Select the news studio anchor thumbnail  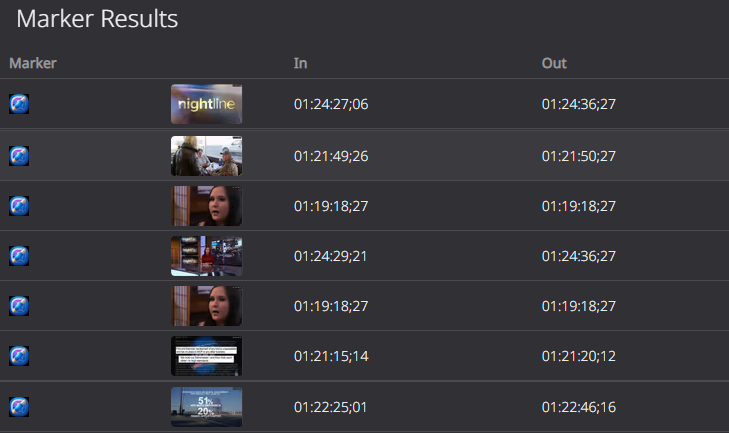pyautogui.click(x=206, y=256)
